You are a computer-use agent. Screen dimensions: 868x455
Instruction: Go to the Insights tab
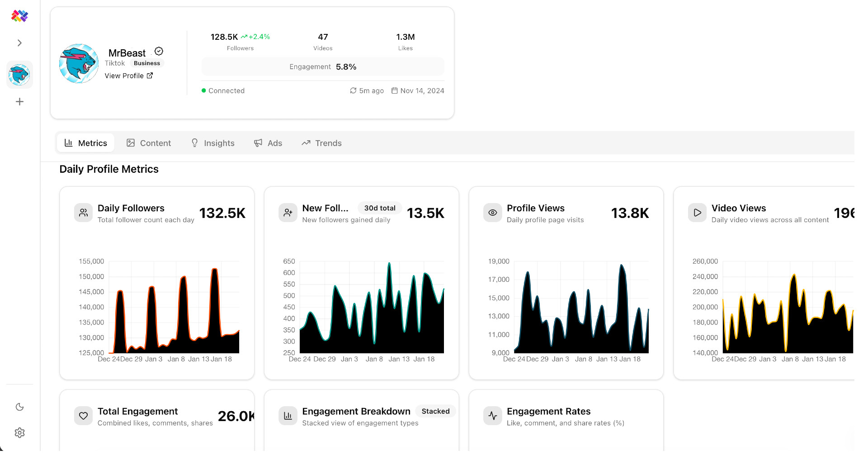212,143
